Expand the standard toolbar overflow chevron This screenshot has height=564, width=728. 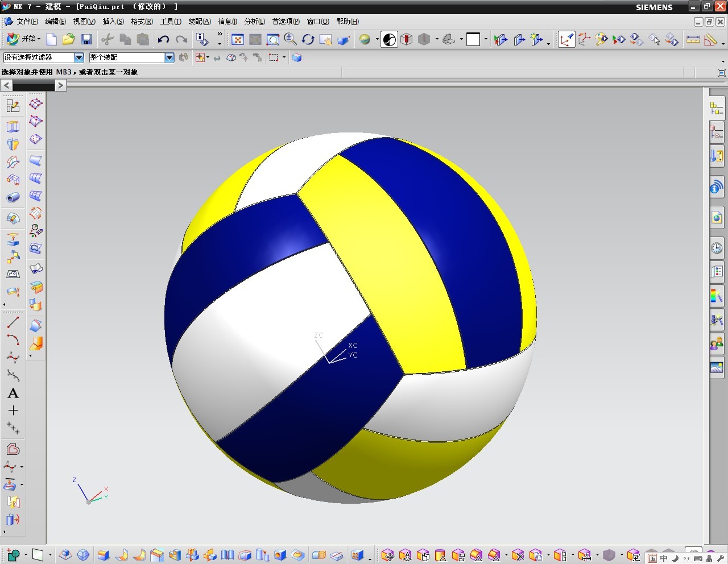coord(220,35)
